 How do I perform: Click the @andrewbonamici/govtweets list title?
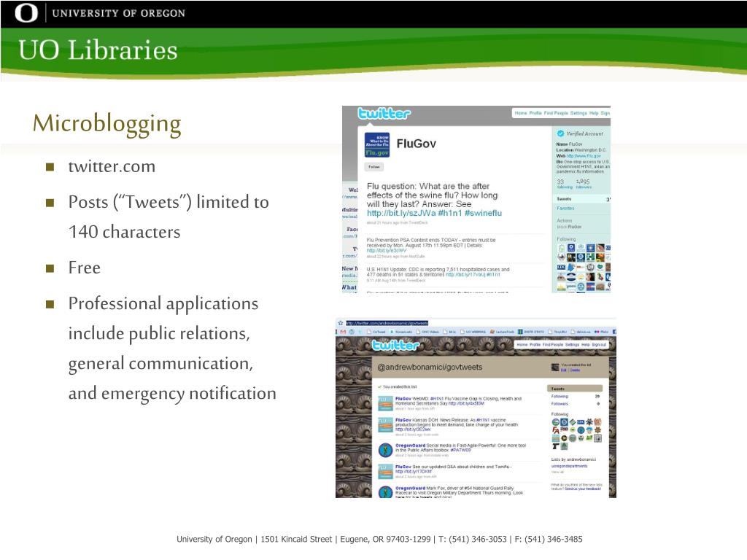click(x=430, y=367)
